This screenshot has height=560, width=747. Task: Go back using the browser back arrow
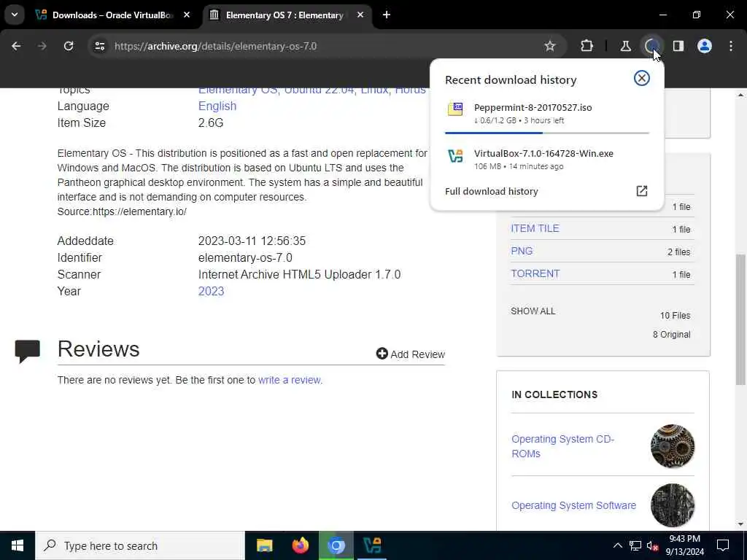pos(16,46)
